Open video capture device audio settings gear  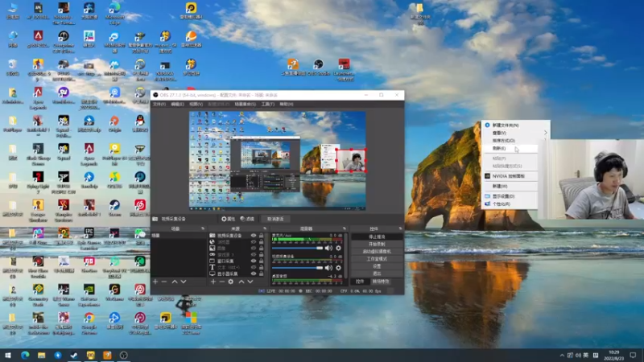pyautogui.click(x=338, y=268)
